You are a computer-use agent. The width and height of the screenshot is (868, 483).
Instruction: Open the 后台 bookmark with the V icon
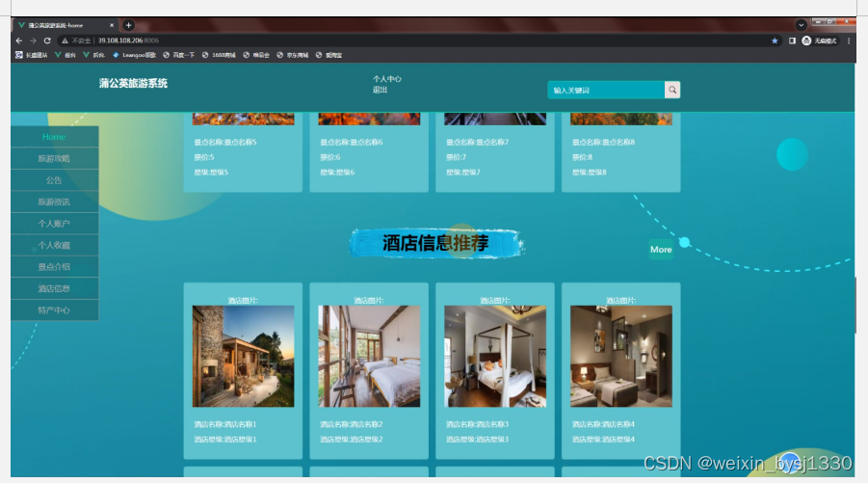(x=93, y=55)
